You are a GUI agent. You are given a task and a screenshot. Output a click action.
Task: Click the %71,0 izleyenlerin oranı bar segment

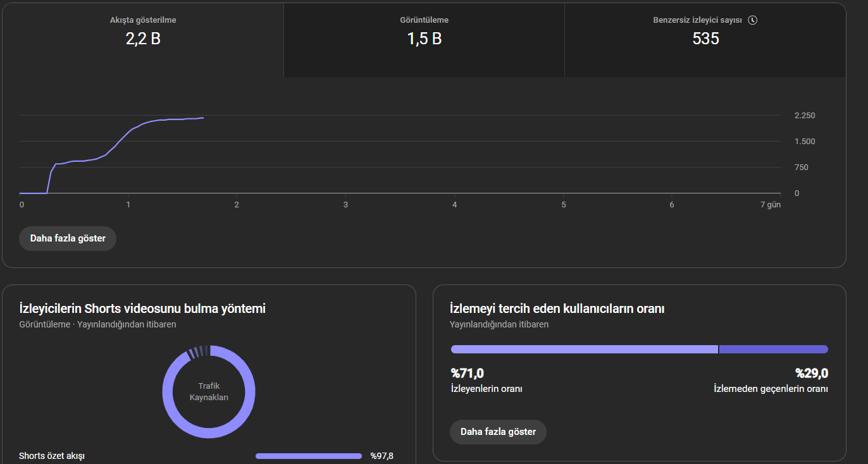tap(584, 349)
